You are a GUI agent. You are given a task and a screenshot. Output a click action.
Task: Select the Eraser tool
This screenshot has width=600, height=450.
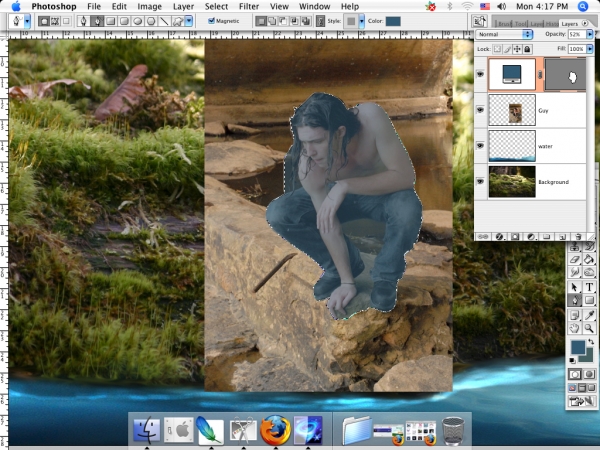pyautogui.click(x=574, y=259)
